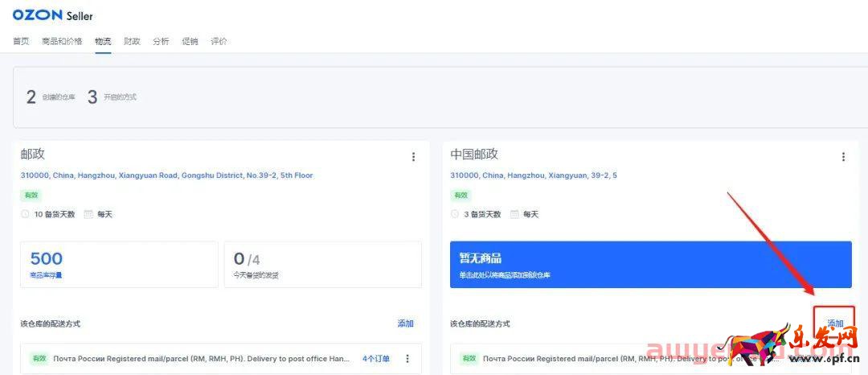Open the 0/4 今天备货的发货 tile
Screen dimensions: 868x375
tap(323, 264)
